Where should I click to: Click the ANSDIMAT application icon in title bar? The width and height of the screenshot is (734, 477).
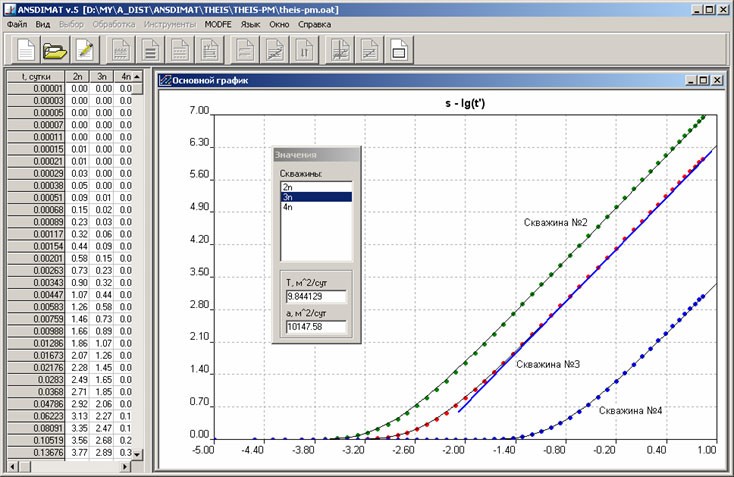(x=9, y=7)
